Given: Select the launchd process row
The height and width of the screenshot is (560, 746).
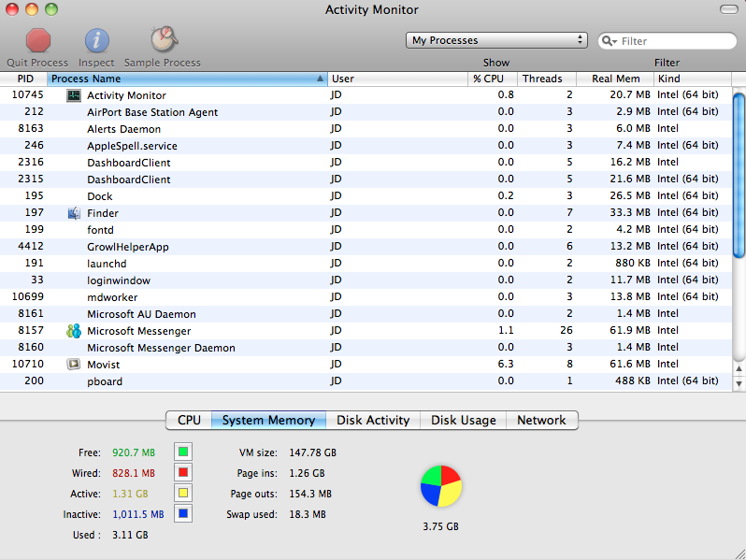Looking at the screenshot, I should (x=366, y=263).
